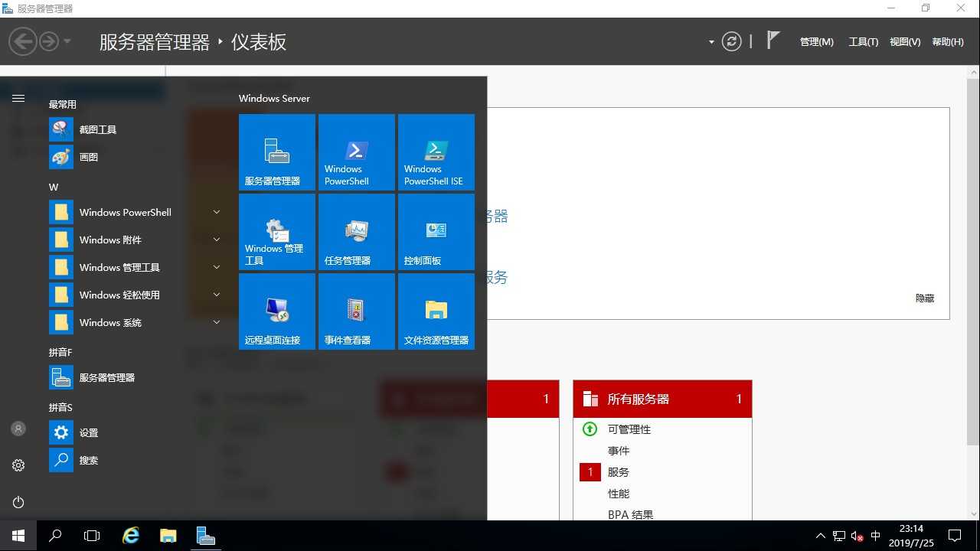Click the muted volume icon in tray
Image resolution: width=980 pixels, height=551 pixels.
tap(857, 536)
